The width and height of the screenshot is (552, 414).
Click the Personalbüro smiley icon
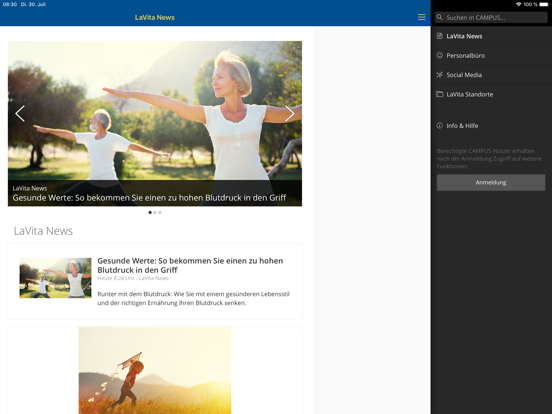click(x=439, y=55)
